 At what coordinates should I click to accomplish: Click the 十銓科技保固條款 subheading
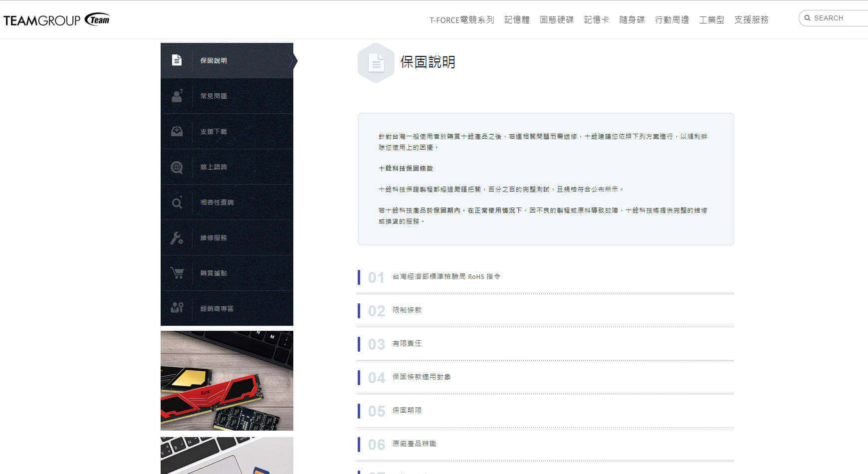tap(406, 169)
